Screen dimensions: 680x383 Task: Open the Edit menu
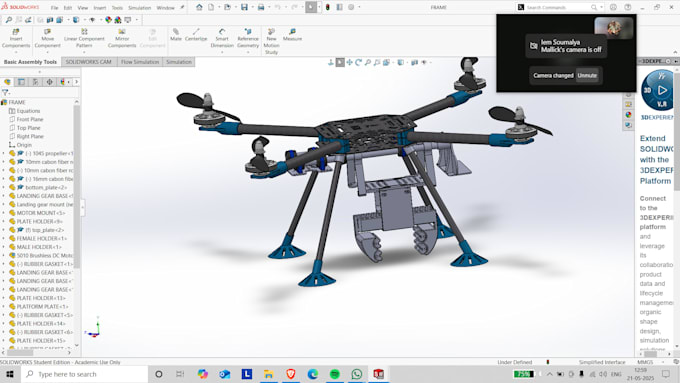(x=68, y=8)
